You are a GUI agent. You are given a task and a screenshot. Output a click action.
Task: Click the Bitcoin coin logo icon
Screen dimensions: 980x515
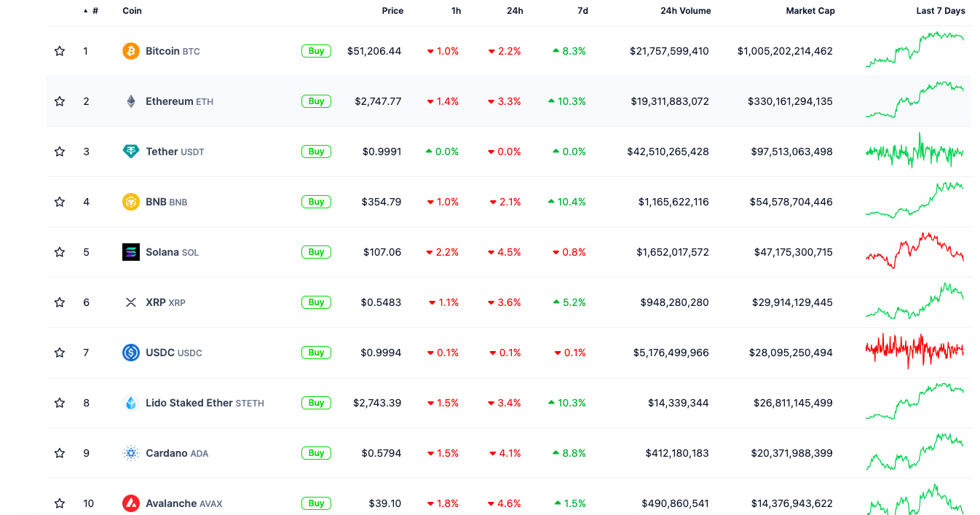[x=131, y=51]
